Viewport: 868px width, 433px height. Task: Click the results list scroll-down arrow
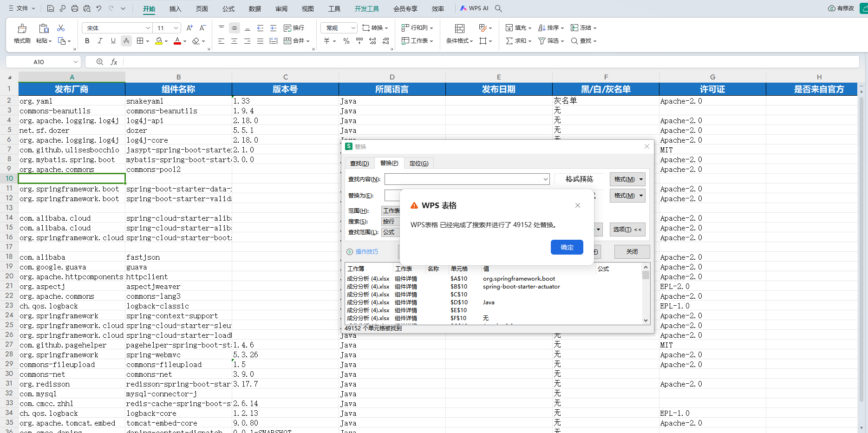(x=646, y=320)
